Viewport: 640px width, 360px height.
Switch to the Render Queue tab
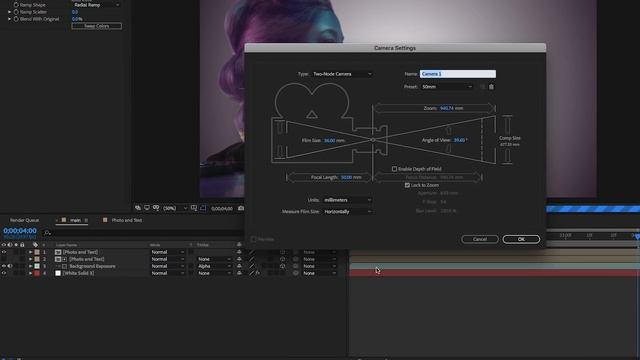(24, 220)
